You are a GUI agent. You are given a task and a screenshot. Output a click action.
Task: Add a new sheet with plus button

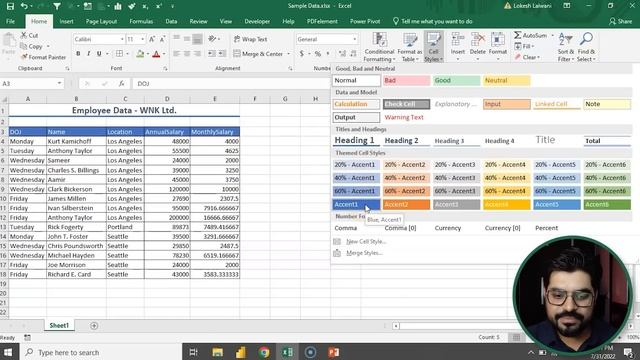(x=94, y=326)
